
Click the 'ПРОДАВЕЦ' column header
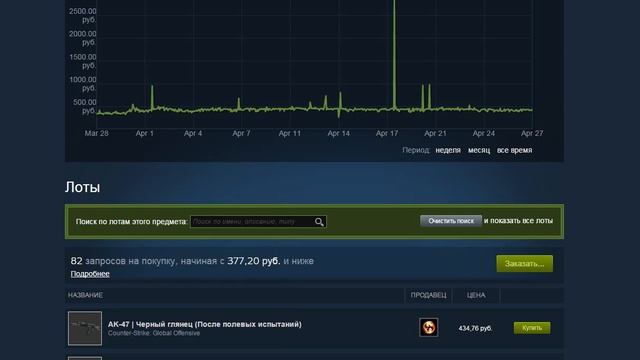[x=429, y=295]
